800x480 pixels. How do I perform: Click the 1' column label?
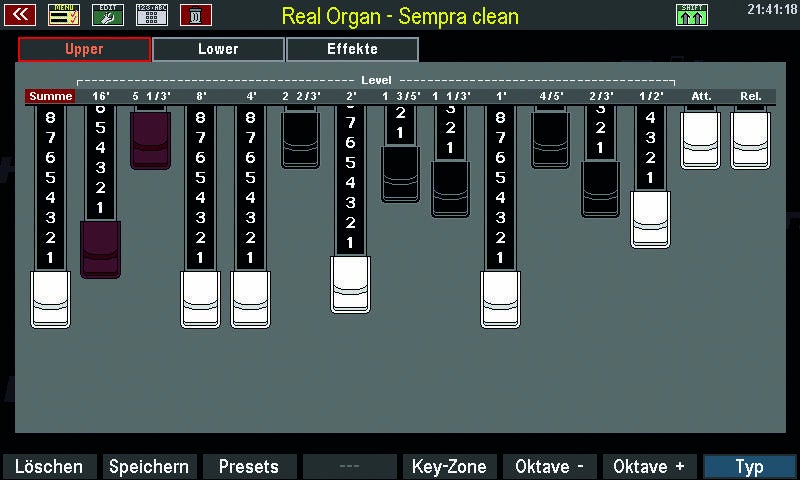(501, 96)
